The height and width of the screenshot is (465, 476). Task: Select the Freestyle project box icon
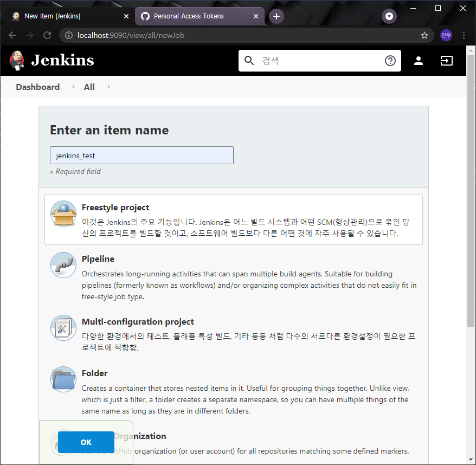[x=63, y=214]
